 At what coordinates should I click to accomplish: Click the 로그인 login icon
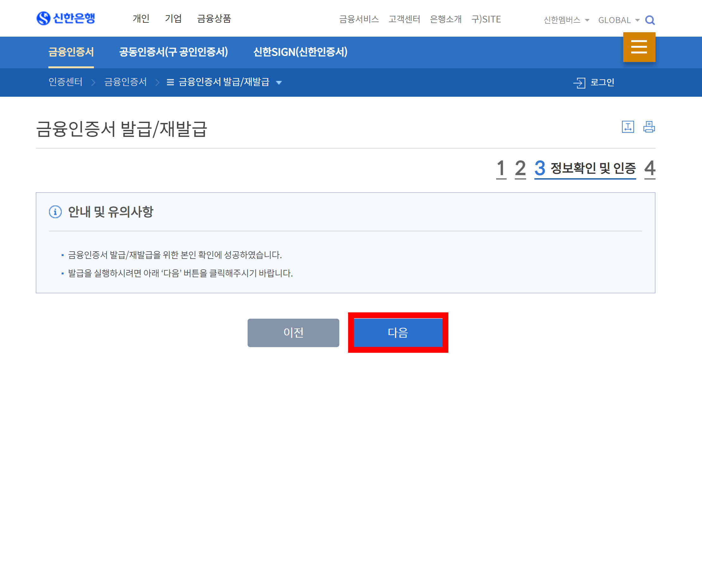pyautogui.click(x=579, y=83)
